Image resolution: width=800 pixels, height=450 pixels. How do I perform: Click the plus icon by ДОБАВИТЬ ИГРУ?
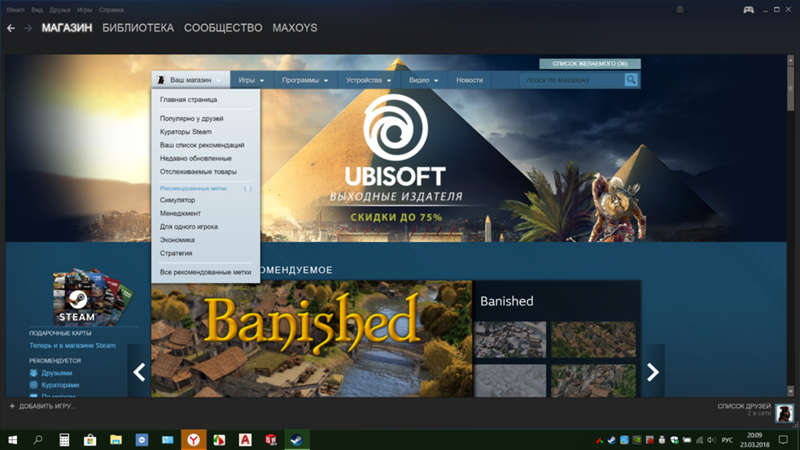(x=12, y=406)
